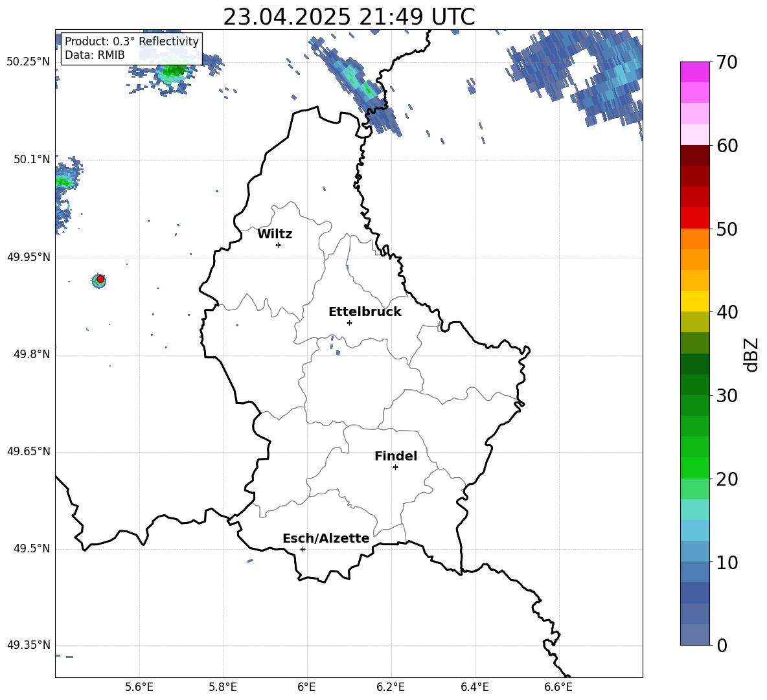Viewport: 767px width, 700px height.
Task: Click the 49.35°N latitude label
Action: tap(29, 645)
